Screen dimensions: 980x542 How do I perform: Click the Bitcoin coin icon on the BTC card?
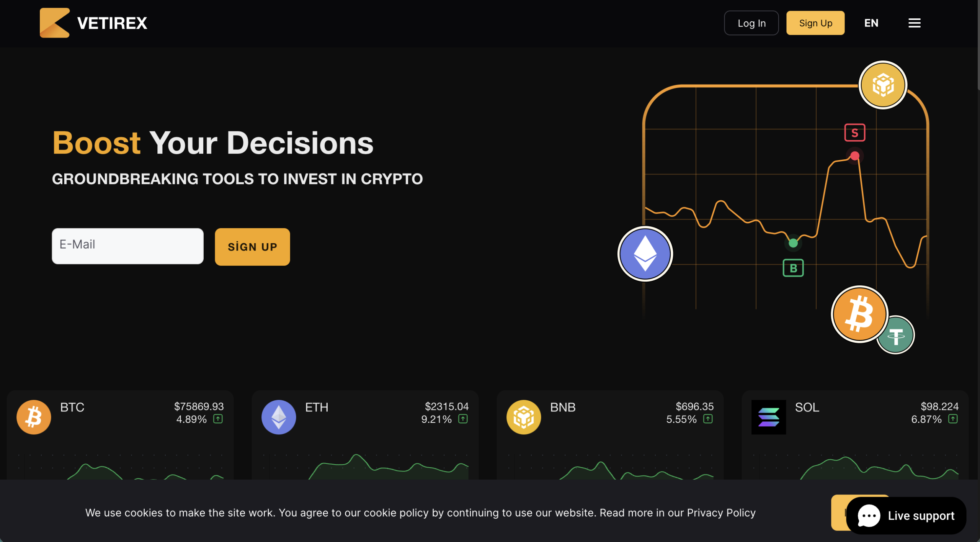34,417
